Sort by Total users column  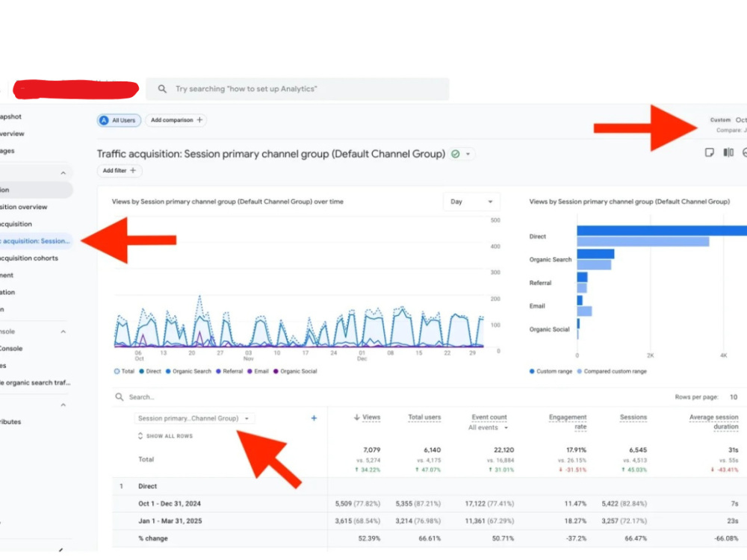[x=424, y=417]
